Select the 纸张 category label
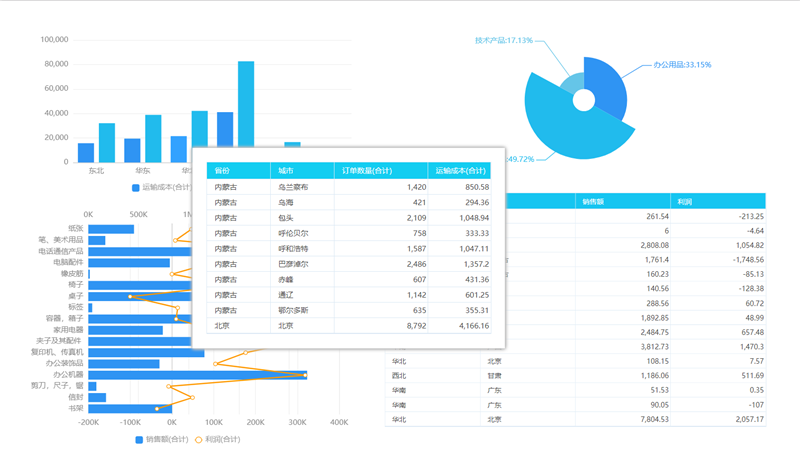 (x=76, y=229)
